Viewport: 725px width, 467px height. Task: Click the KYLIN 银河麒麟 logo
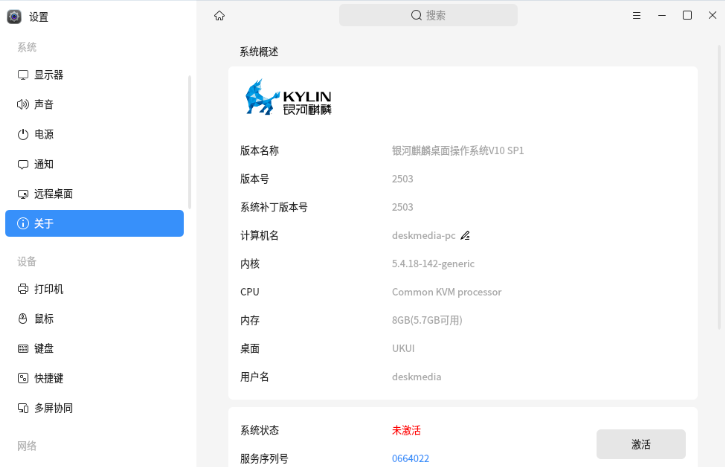click(x=288, y=97)
